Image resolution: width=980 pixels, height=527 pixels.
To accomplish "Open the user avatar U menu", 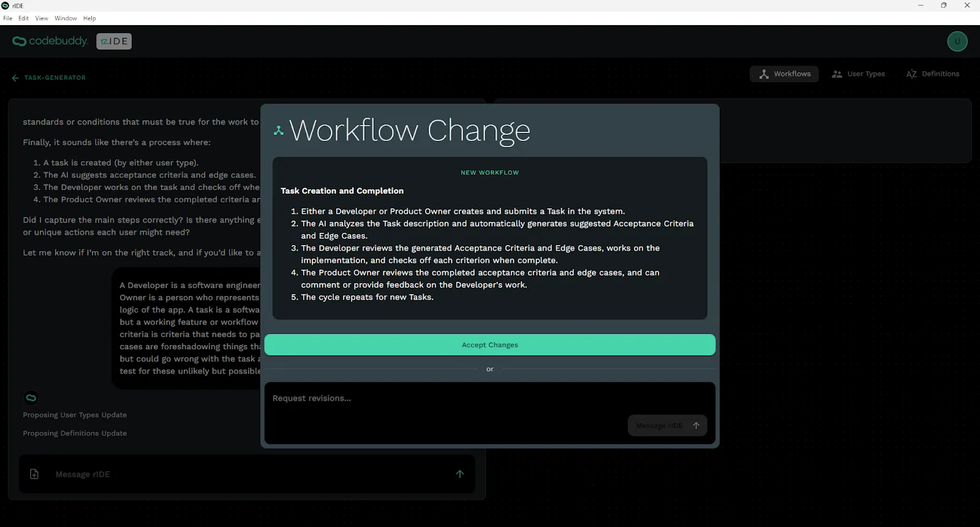I will [957, 42].
